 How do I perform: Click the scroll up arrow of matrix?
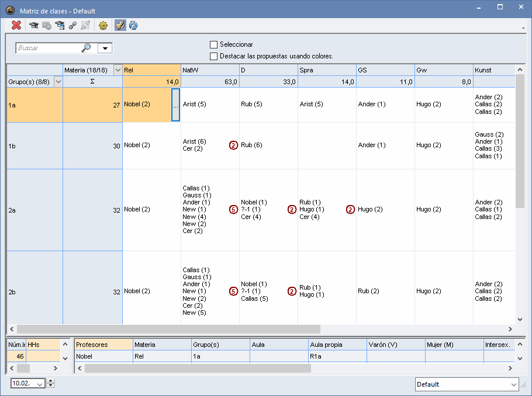(520, 70)
